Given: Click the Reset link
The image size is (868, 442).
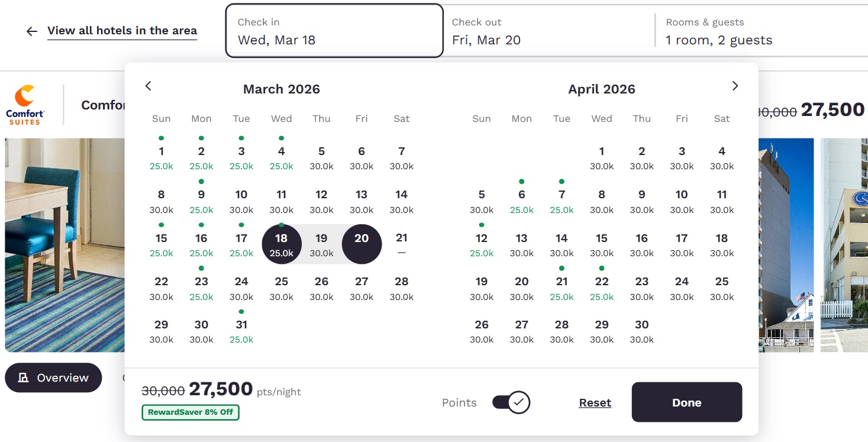Looking at the screenshot, I should (x=595, y=402).
